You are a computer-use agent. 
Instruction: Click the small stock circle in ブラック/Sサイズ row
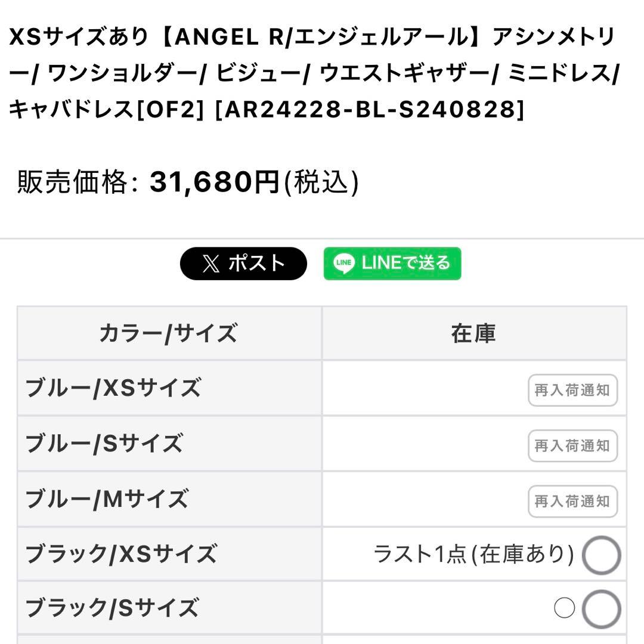click(x=564, y=608)
